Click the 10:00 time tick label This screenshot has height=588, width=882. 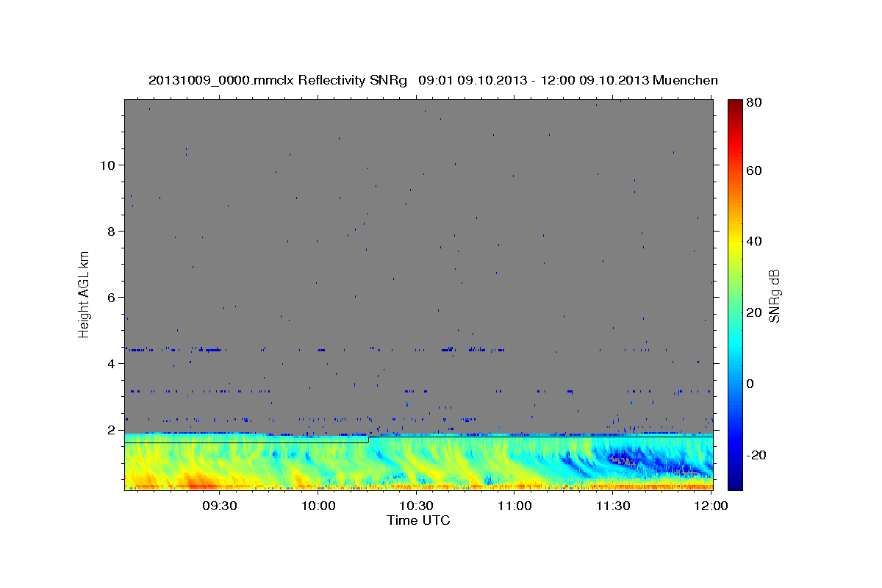(318, 506)
